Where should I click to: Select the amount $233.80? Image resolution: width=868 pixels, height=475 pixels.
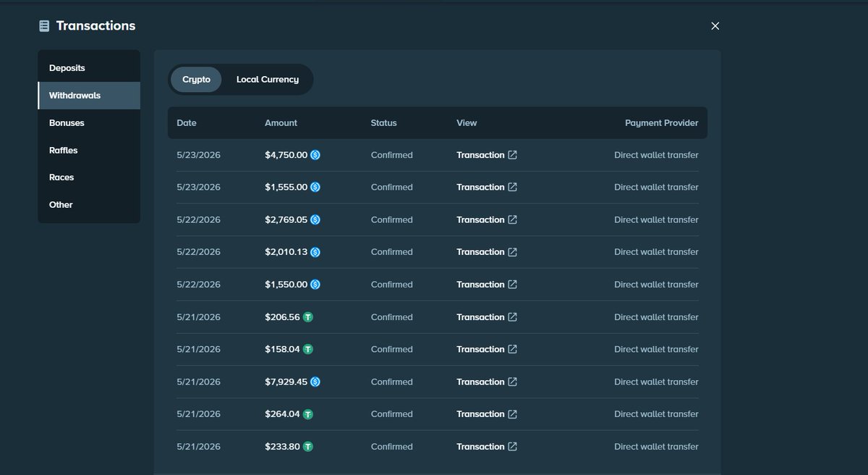tap(282, 447)
